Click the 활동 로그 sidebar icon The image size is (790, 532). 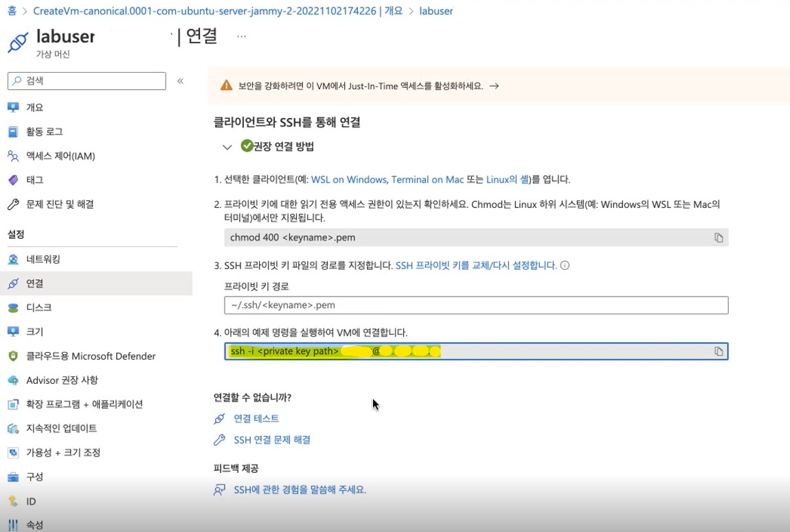point(13,132)
